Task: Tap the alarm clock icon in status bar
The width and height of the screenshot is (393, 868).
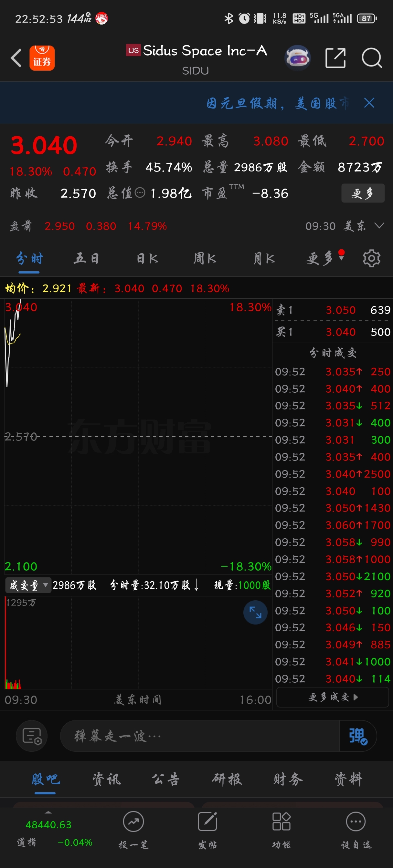Action: coord(244,18)
